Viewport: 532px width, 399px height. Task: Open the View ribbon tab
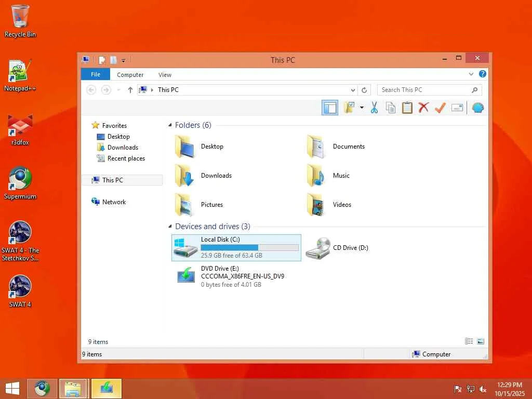[165, 75]
